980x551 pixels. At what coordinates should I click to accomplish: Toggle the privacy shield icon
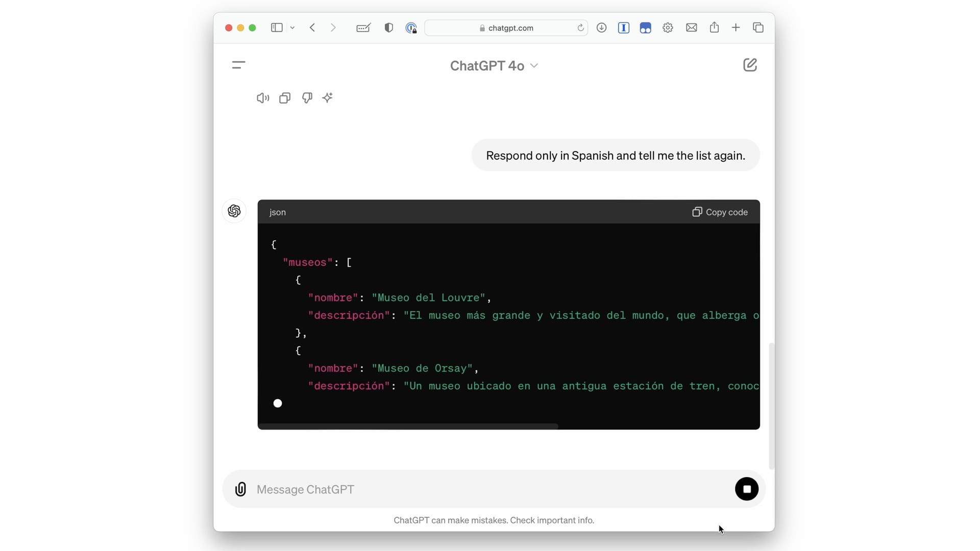[x=388, y=28]
